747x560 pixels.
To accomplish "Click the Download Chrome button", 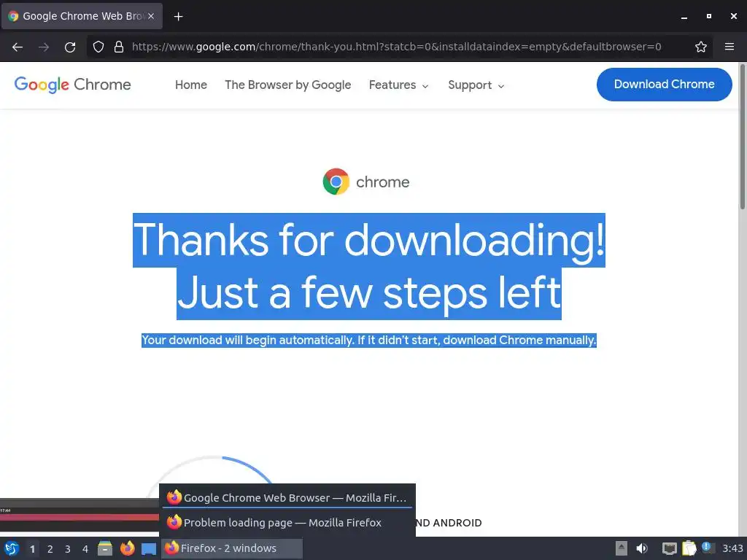I will point(664,85).
